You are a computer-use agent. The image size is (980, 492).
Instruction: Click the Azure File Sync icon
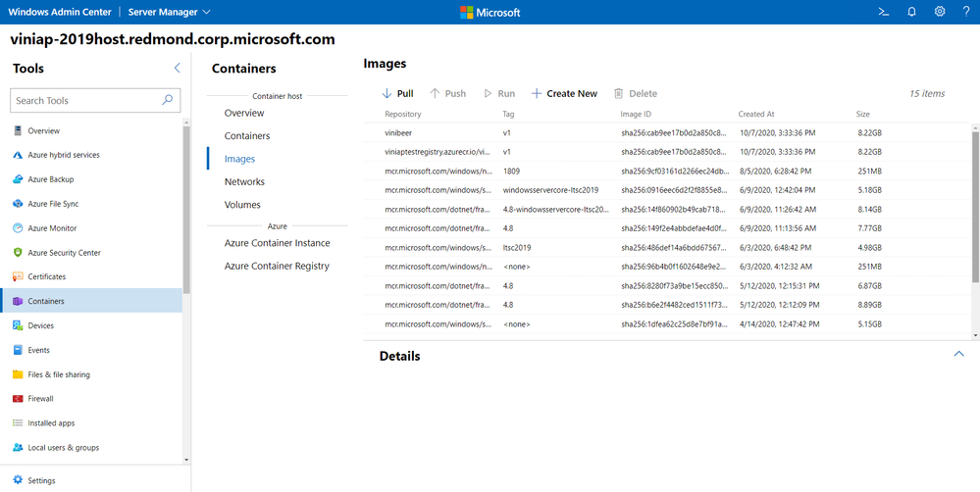18,204
